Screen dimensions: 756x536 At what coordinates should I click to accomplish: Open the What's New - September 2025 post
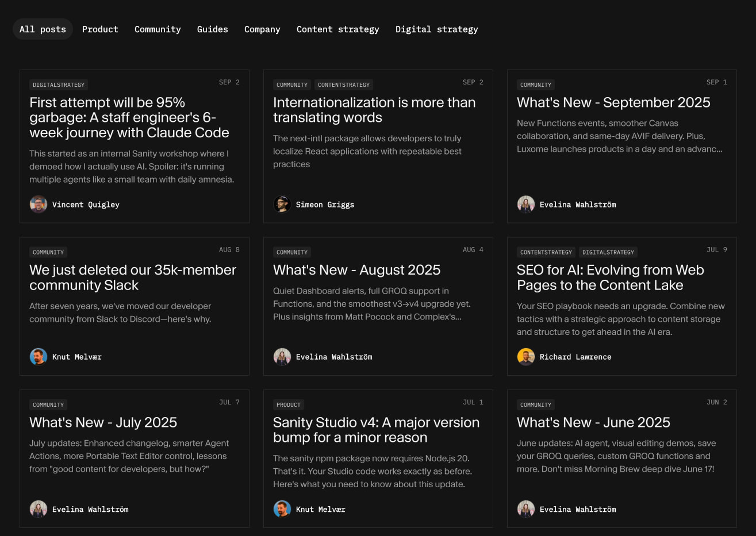click(x=613, y=103)
